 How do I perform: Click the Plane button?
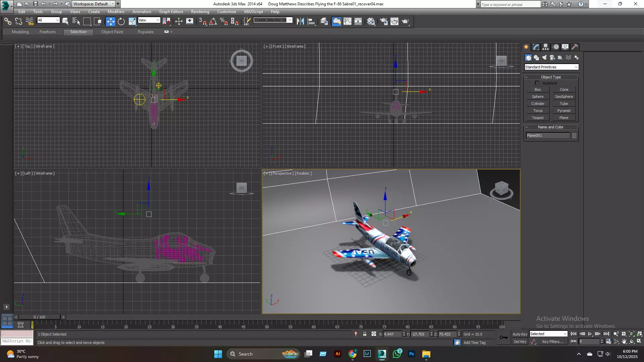(564, 118)
